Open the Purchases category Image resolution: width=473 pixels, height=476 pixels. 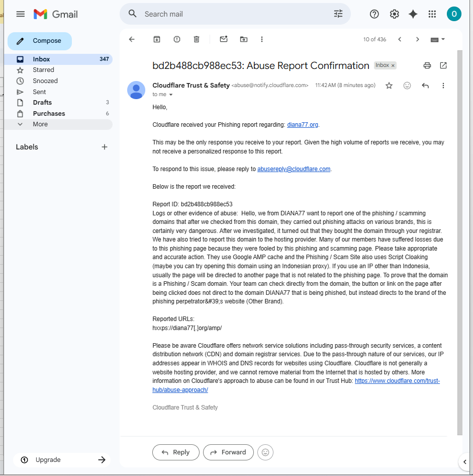(58, 114)
